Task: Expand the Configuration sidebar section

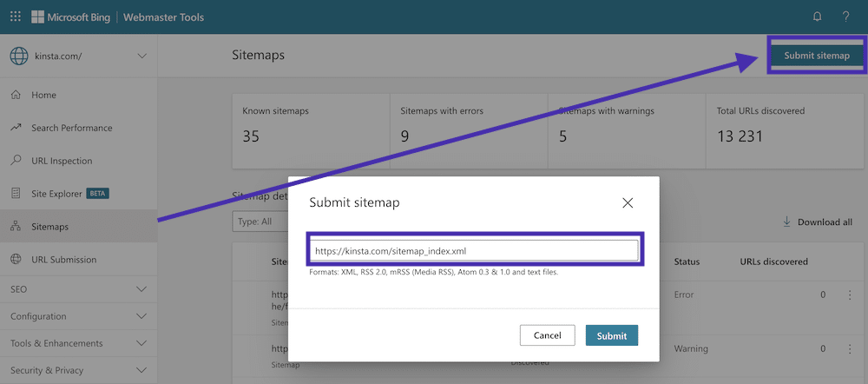Action: (x=142, y=316)
